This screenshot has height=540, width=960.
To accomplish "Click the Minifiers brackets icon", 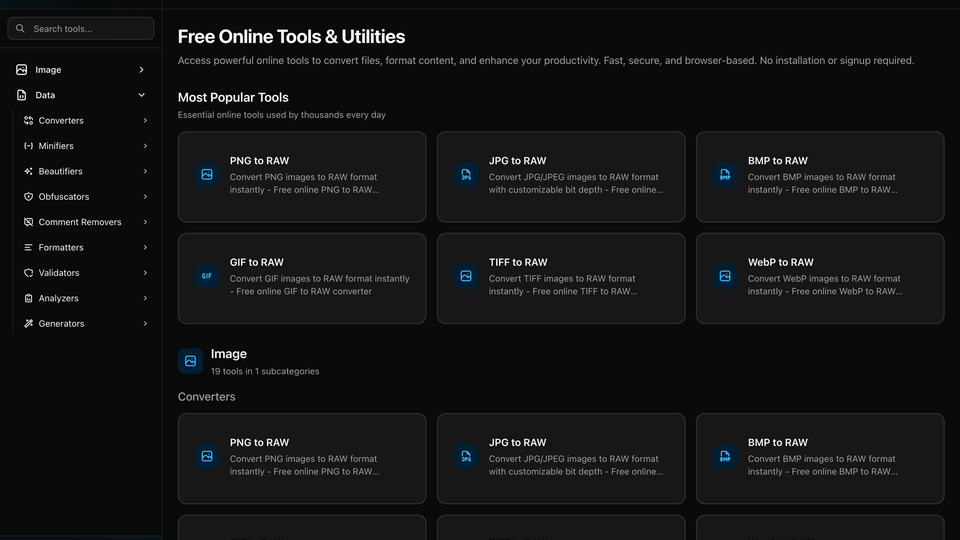I will click(x=28, y=146).
